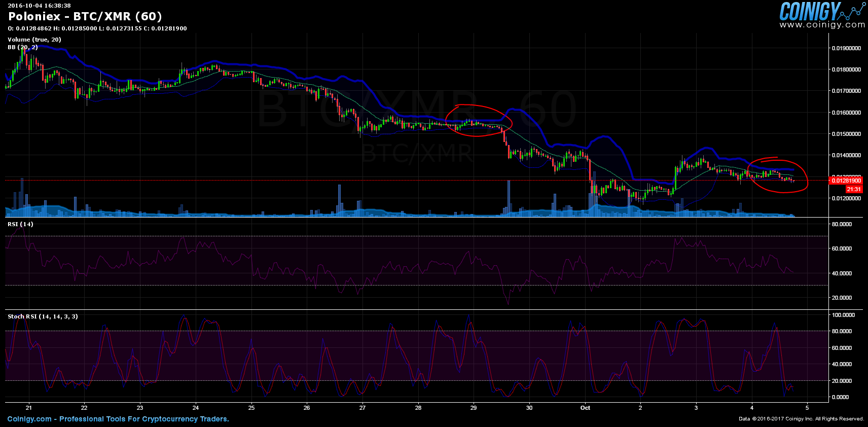Viewport: 868px width, 427px height.
Task: Select the Stoch RSI (14, 14, 3, 3) label
Action: click(43, 316)
